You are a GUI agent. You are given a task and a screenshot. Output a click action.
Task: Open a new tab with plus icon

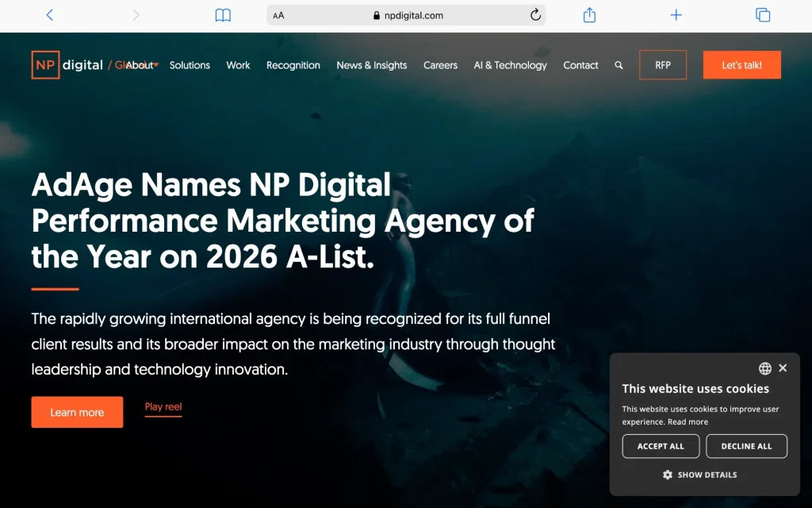[676, 15]
